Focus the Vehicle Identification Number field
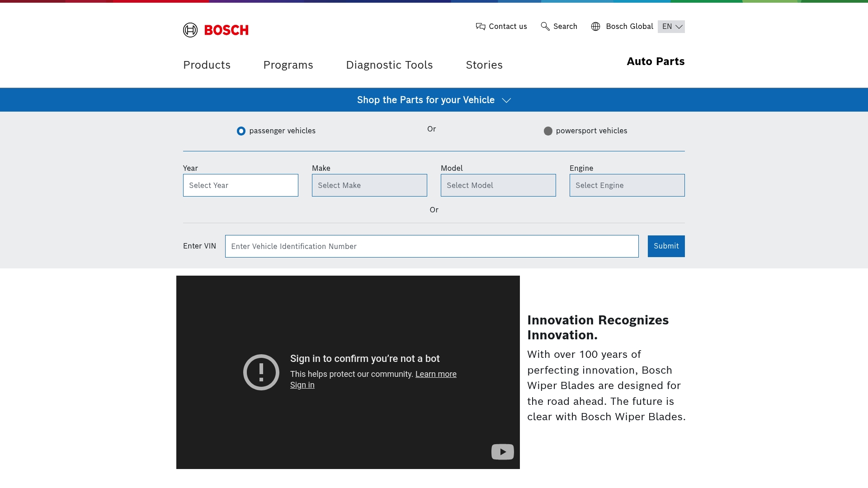Viewport: 868px width, 488px height. click(432, 246)
